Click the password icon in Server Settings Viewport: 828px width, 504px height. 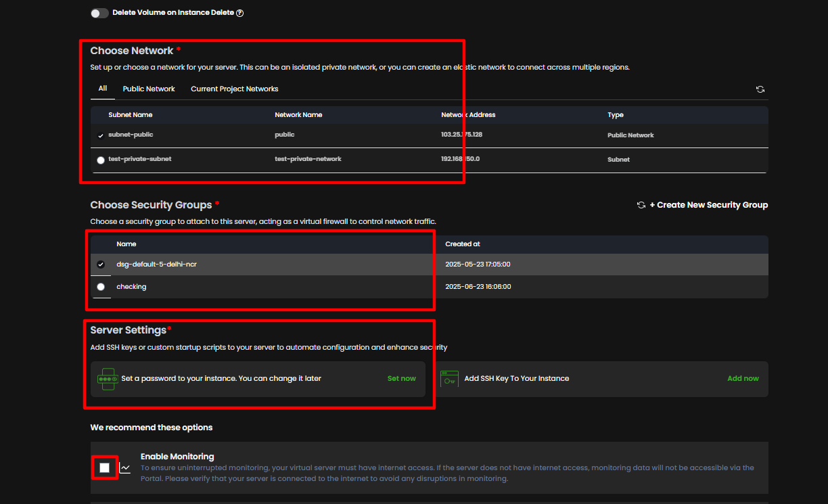(x=108, y=379)
